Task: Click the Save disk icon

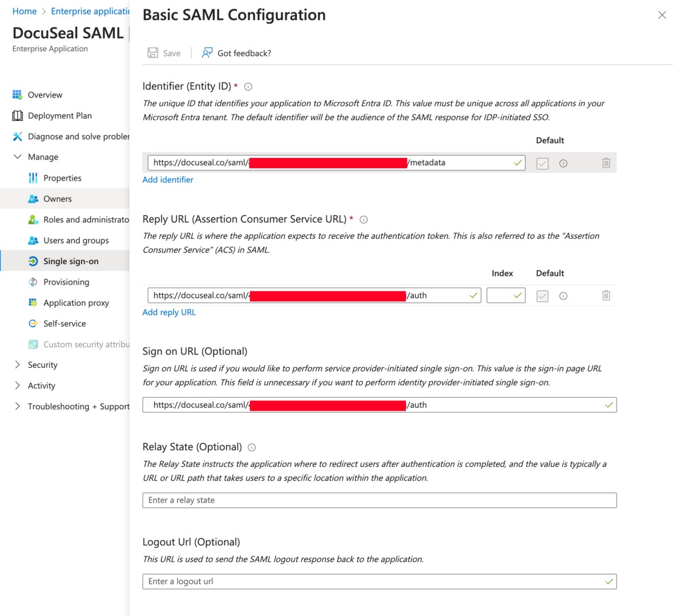Action: [x=153, y=53]
